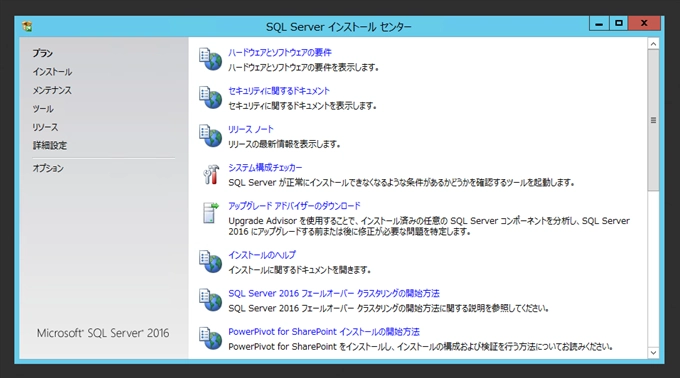This screenshot has height=378, width=680.
Task: Open PowerPivot for SharePoint インストールの開始方法 link
Action: pos(324,332)
